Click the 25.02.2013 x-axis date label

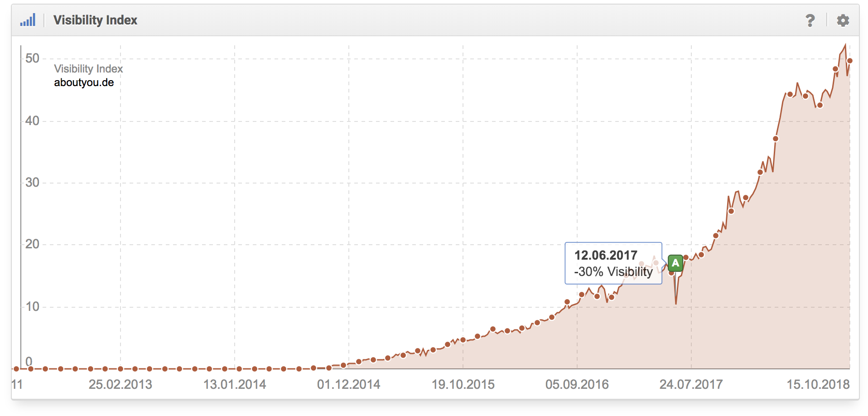121,384
